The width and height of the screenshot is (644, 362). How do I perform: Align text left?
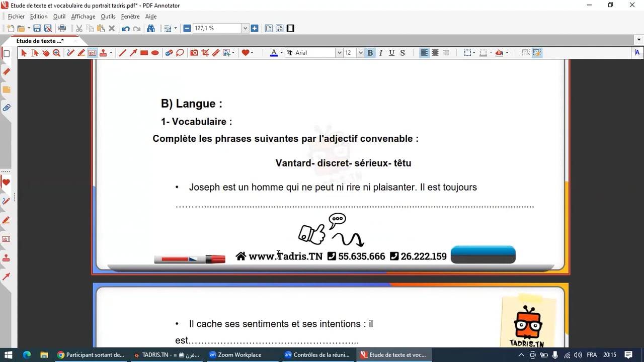[x=424, y=53]
